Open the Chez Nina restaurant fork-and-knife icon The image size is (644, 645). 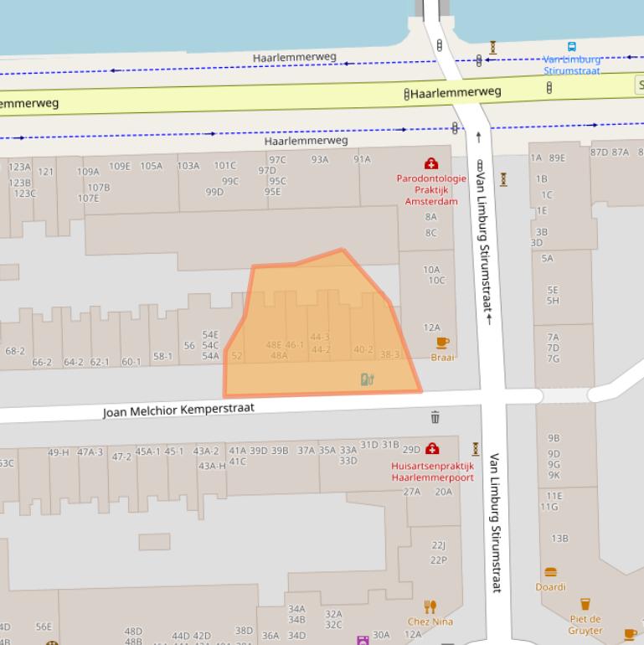tap(430, 606)
